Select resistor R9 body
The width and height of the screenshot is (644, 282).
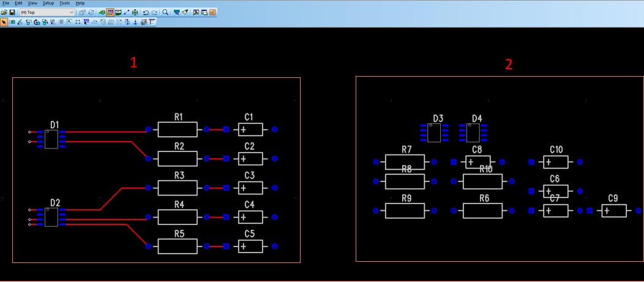pos(405,210)
